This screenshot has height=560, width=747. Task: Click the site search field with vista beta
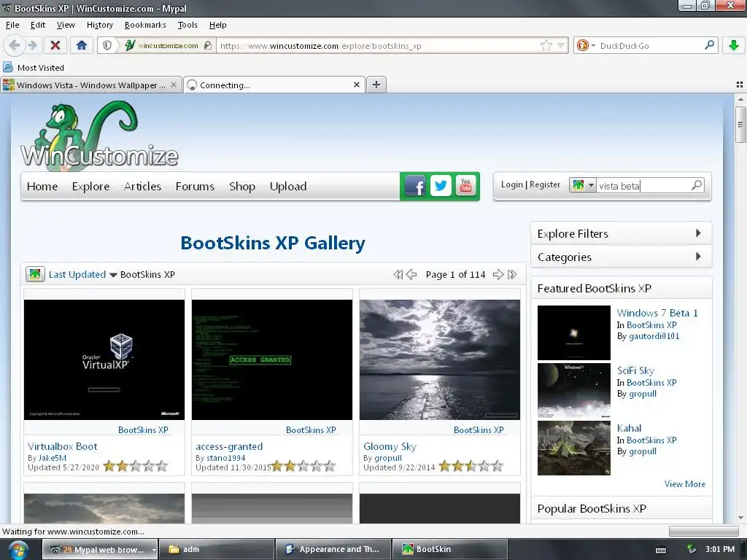(643, 186)
